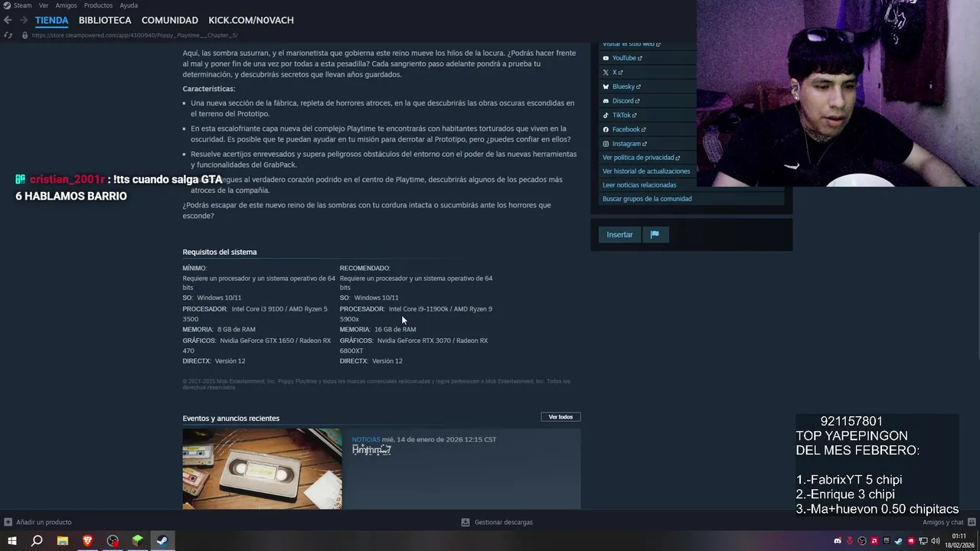Open the Steam menu
Screen dimensions: 980x551
point(22,5)
